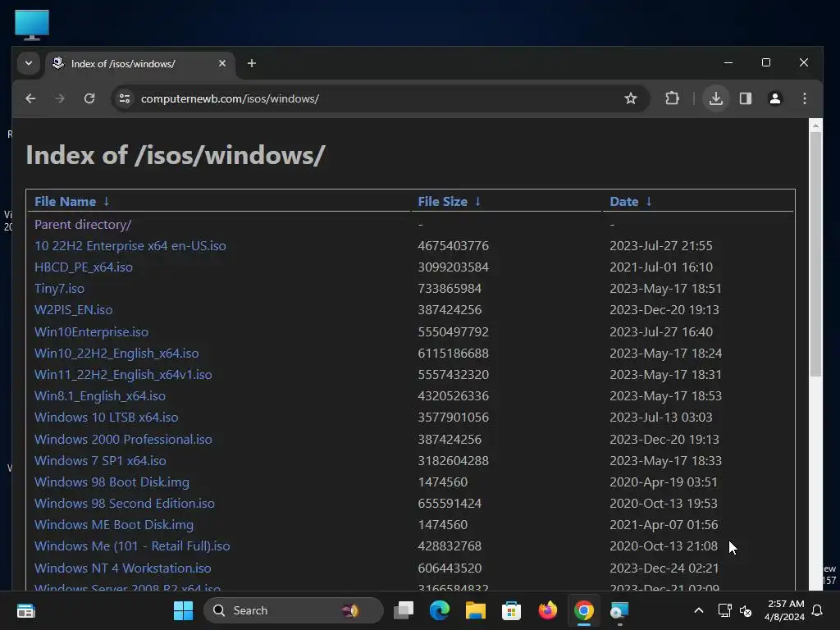Click the file size 428832768
840x630 pixels.
pyautogui.click(x=450, y=546)
